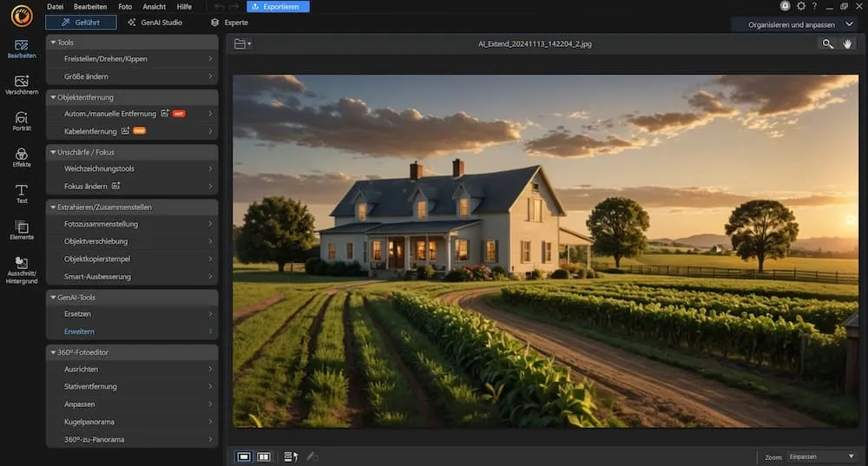Switch to single image view mode

point(244,456)
